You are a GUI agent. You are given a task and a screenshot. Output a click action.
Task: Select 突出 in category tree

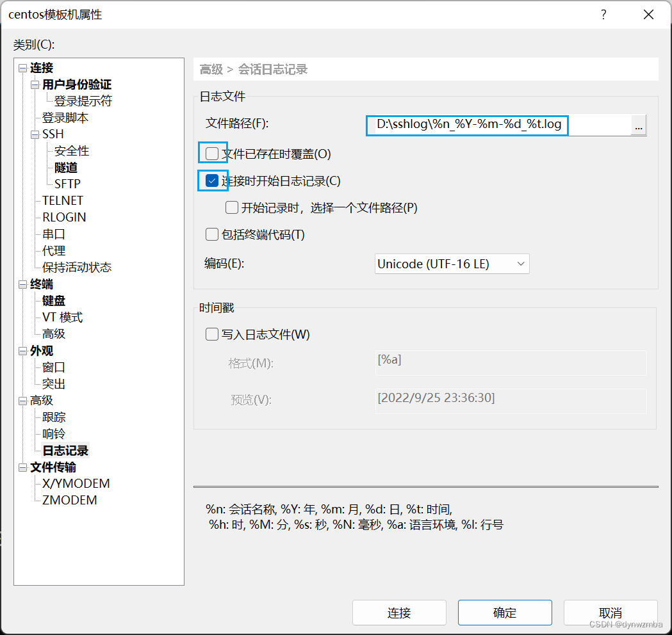point(54,384)
